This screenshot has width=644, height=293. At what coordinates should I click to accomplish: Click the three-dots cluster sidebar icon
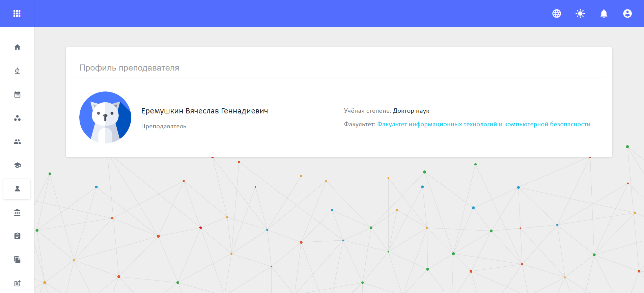point(17,118)
